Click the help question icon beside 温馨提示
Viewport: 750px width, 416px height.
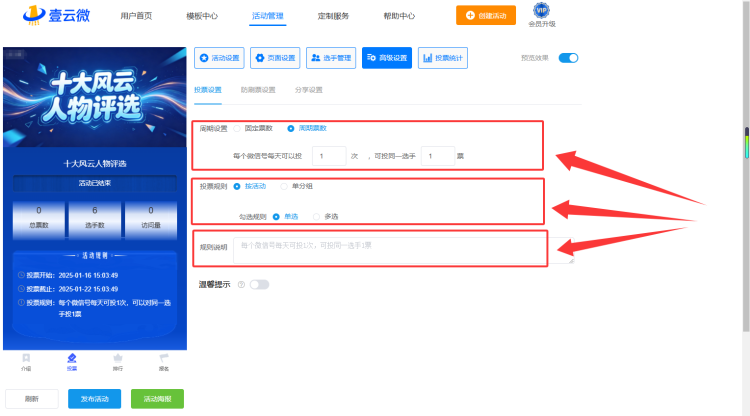pyautogui.click(x=242, y=285)
